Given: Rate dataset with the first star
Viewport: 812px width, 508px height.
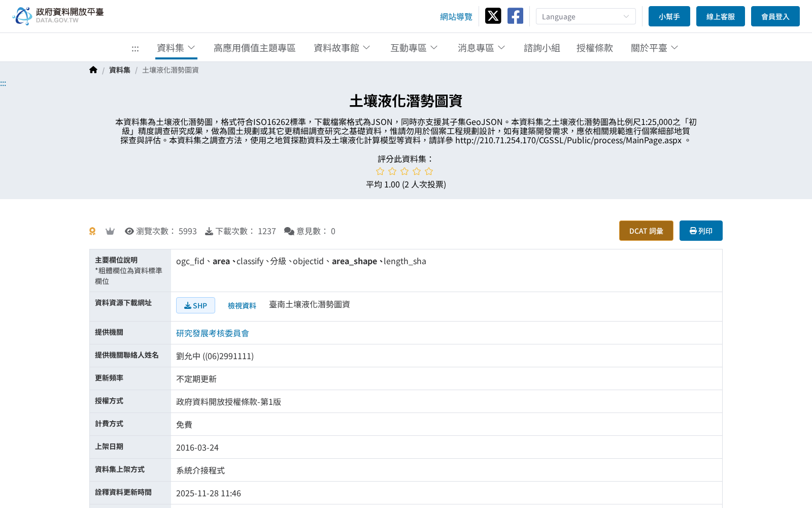Looking at the screenshot, I should (x=380, y=171).
